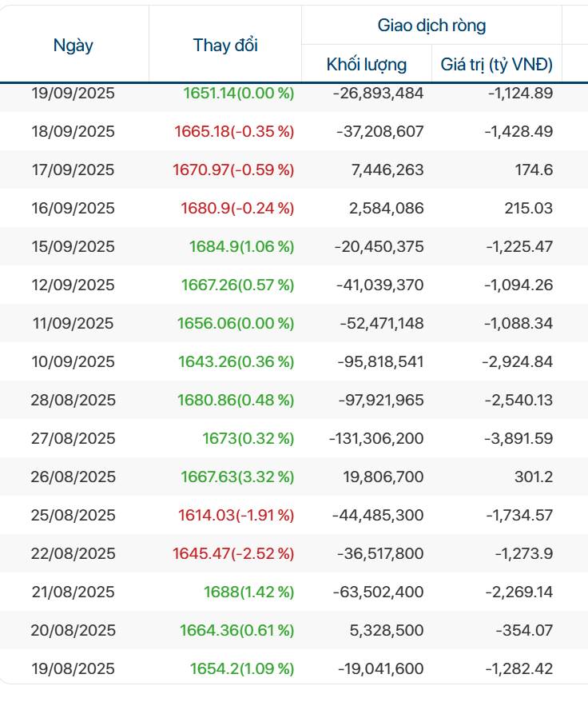Click the Giá trị (tỷ VNĐ) sub-header
This screenshot has height=706, width=588.
[497, 65]
